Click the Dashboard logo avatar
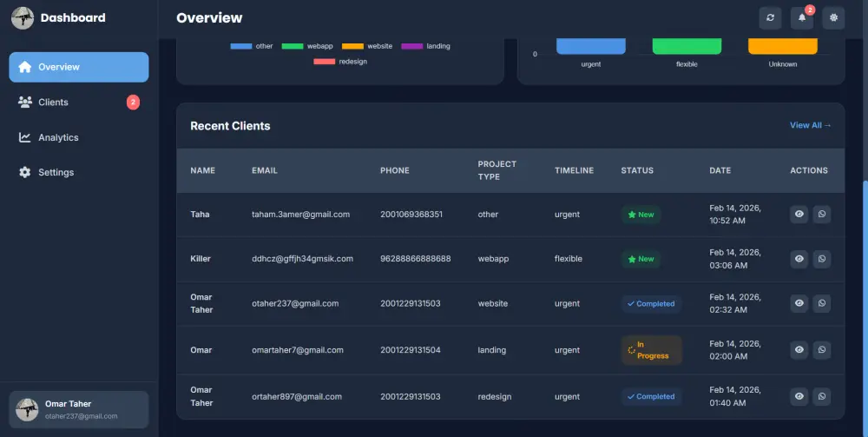 tap(23, 17)
